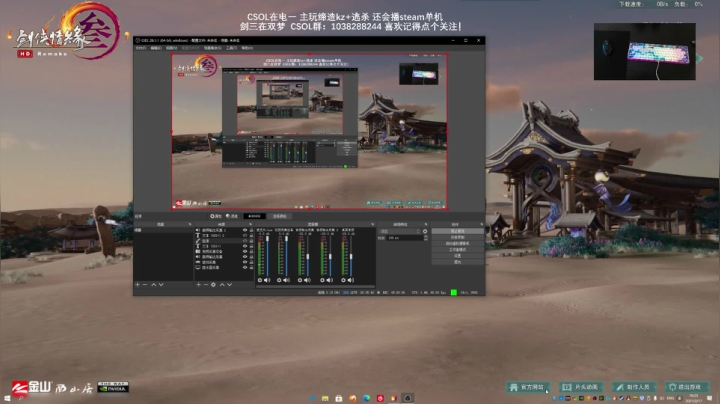Move the scene down in Scenes panel
The height and width of the screenshot is (404, 720).
pyautogui.click(x=161, y=285)
